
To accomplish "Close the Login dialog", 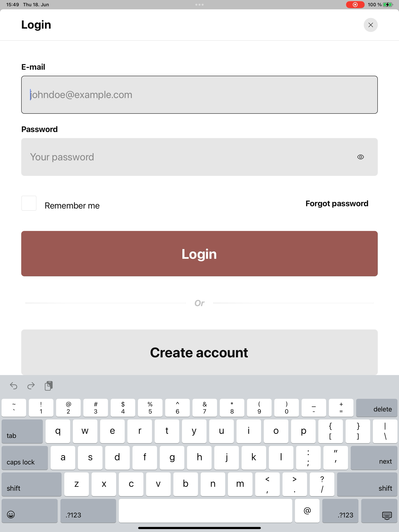I will point(370,25).
